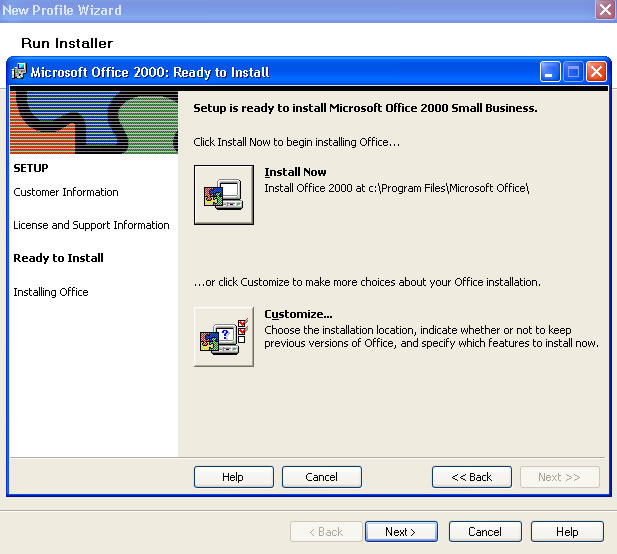Select 'Customer Information' setup step

click(x=66, y=192)
